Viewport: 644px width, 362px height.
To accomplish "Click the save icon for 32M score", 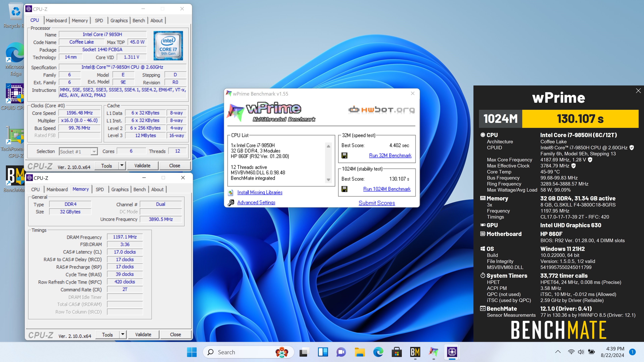I will (x=344, y=155).
